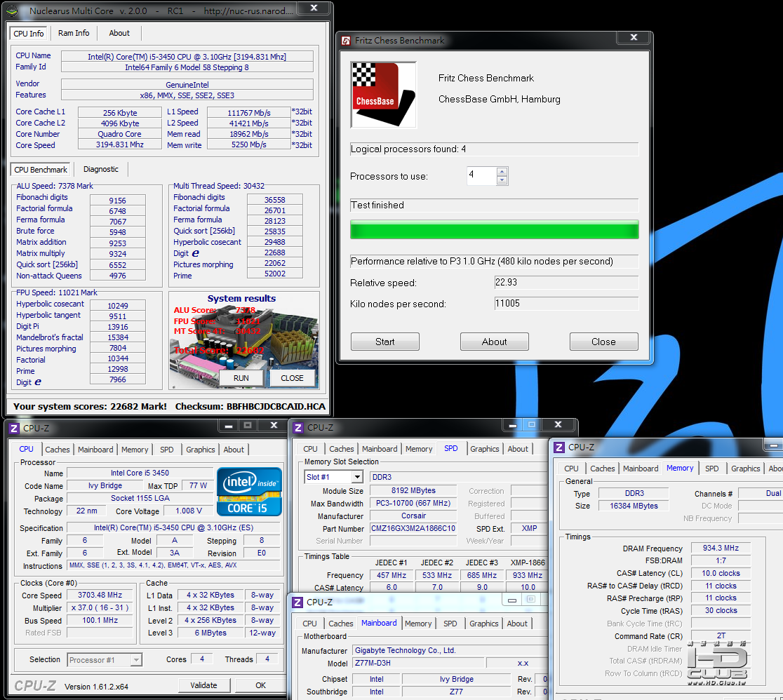Open Graphics tab in CPU-Z CPU window
Viewport: 783px width, 700px height.
click(x=200, y=450)
